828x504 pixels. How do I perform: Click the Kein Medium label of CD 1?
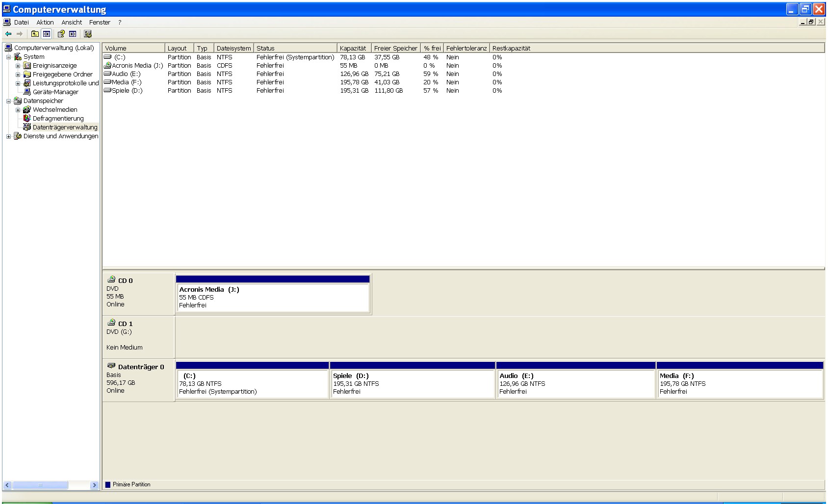125,347
